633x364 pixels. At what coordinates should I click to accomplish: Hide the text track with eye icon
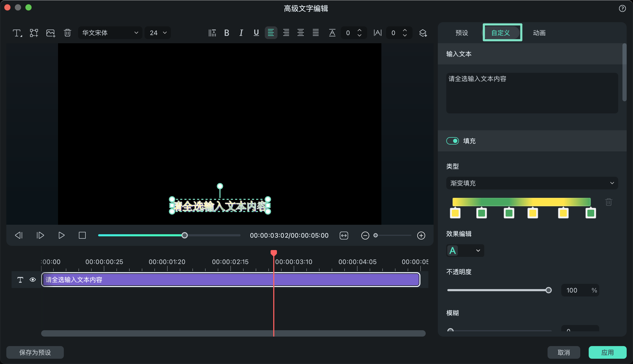[33, 280]
